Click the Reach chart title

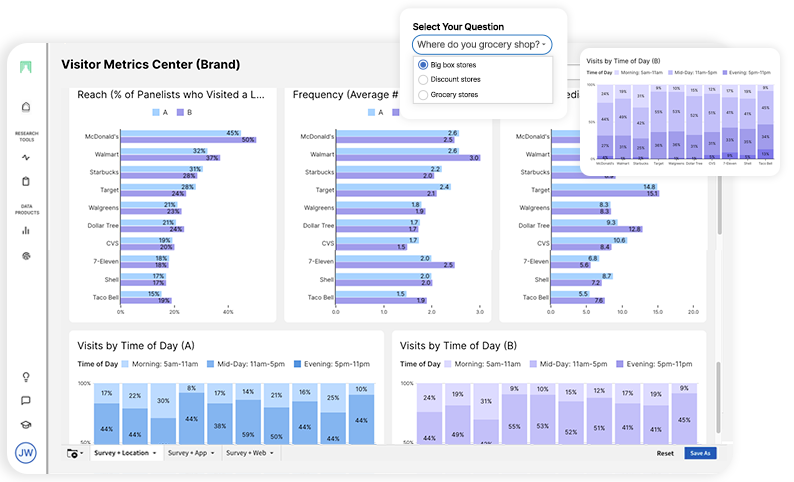click(171, 95)
